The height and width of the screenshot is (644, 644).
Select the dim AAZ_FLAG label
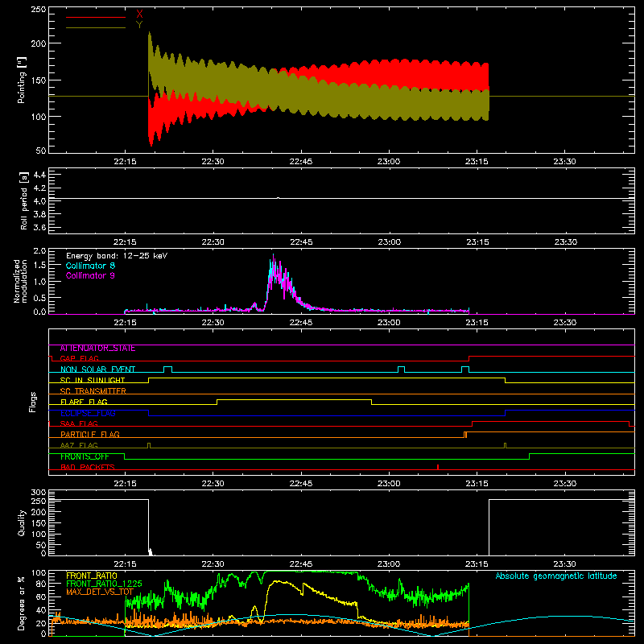[x=79, y=445]
